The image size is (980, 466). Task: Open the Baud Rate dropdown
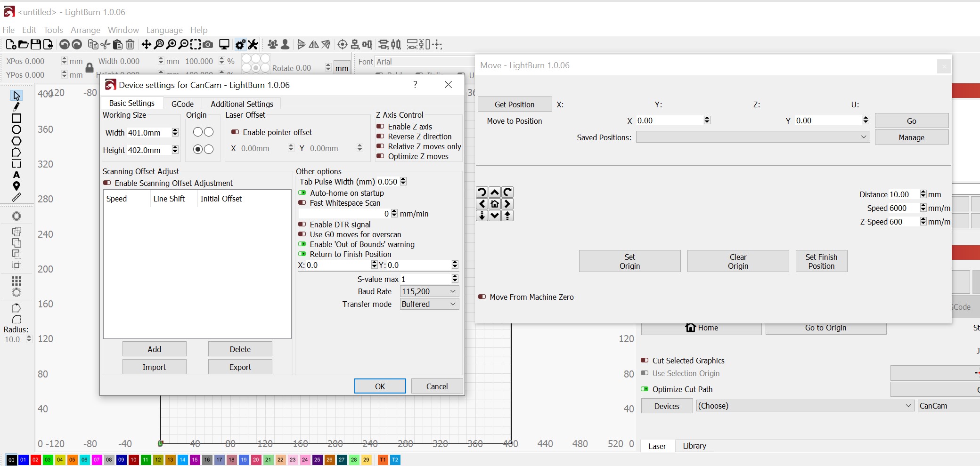(x=429, y=291)
